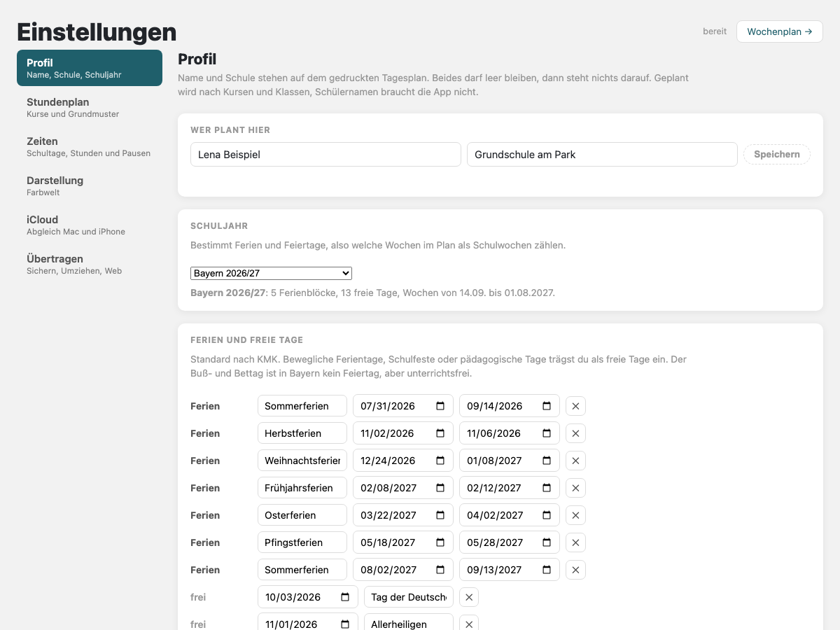
Task: Edit the name field Lena Beispiel
Action: click(325, 155)
